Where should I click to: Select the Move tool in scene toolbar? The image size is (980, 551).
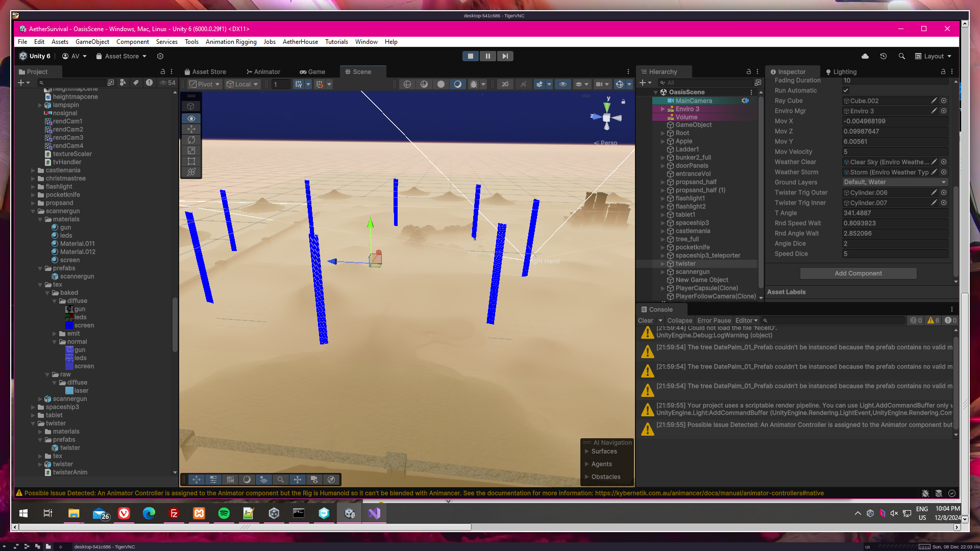[191, 129]
